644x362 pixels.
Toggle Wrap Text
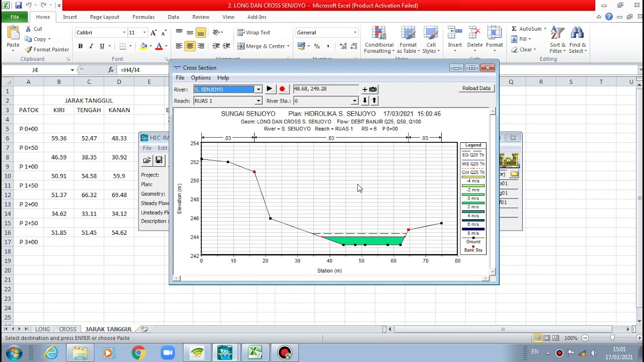click(x=254, y=33)
